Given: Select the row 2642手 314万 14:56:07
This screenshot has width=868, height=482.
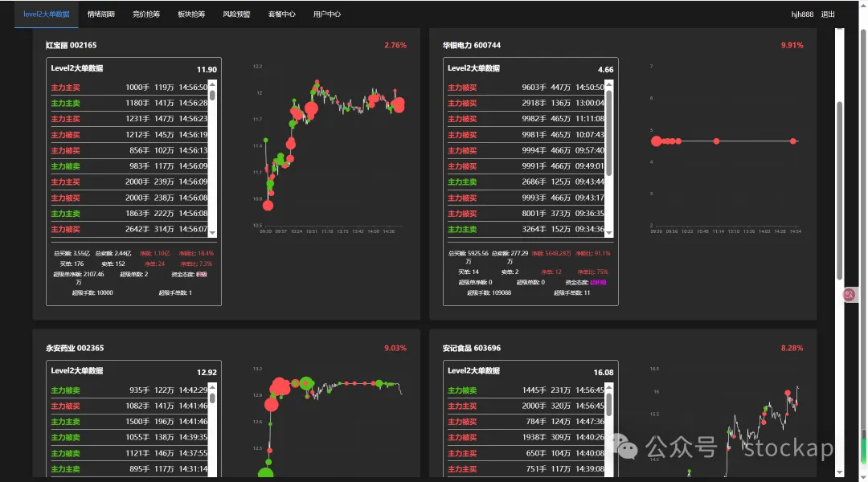Looking at the screenshot, I should pos(129,229).
